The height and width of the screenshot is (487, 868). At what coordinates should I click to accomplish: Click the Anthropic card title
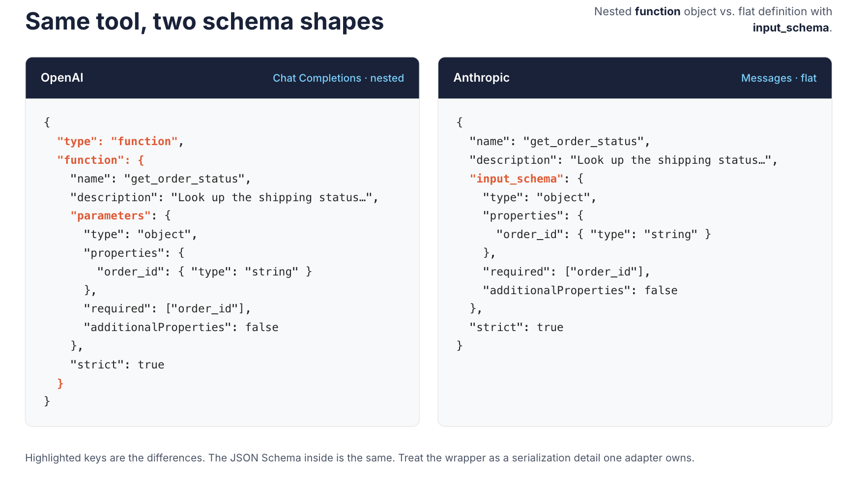481,78
